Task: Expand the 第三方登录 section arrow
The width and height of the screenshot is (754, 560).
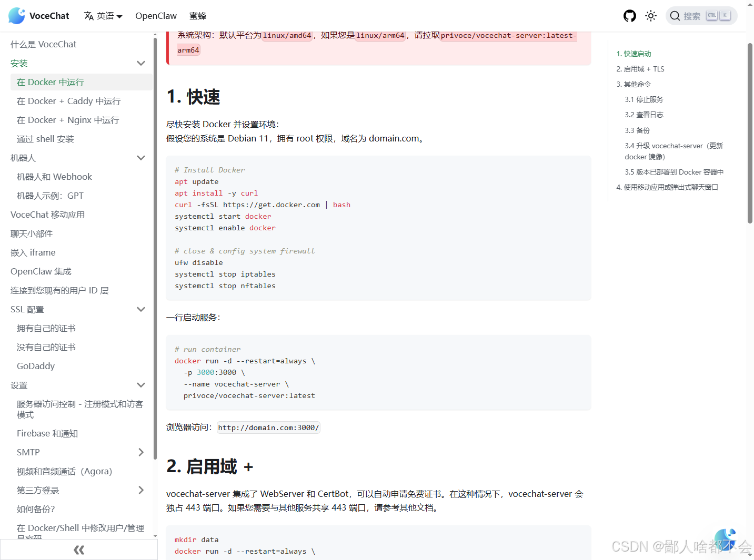Action: [x=141, y=490]
